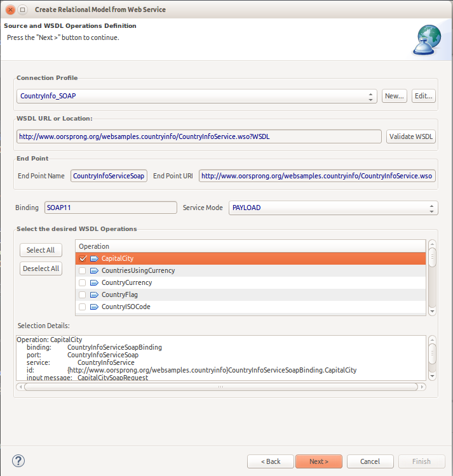Click the CountryFlag operation icon
The image size is (453, 476).
click(95, 294)
